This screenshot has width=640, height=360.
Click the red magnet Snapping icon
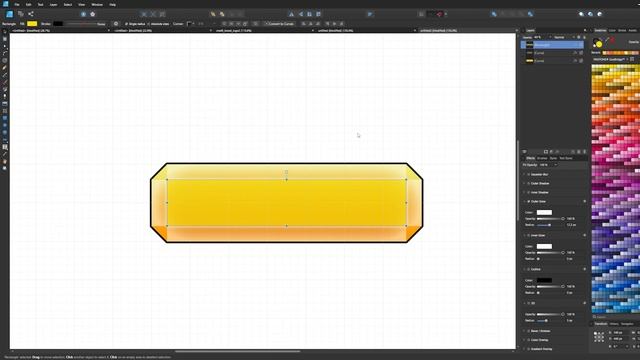[x=440, y=14]
